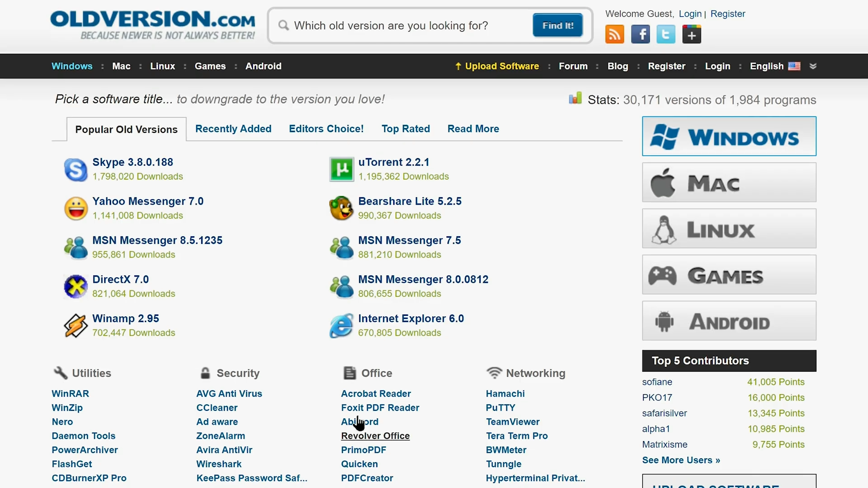
Task: Click the US flag language icon
Action: pos(794,66)
